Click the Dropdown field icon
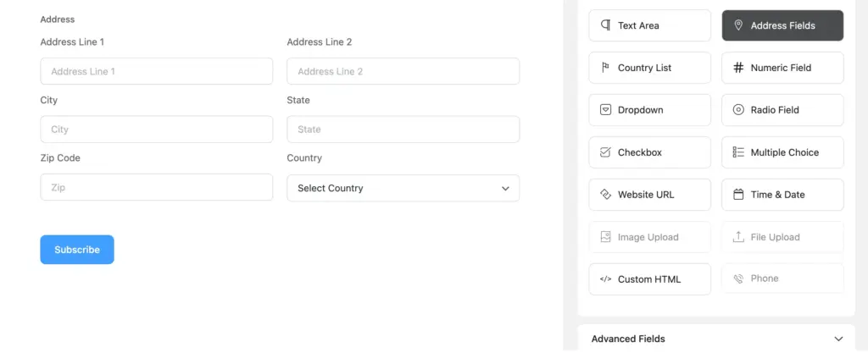868x353 pixels. (605, 110)
